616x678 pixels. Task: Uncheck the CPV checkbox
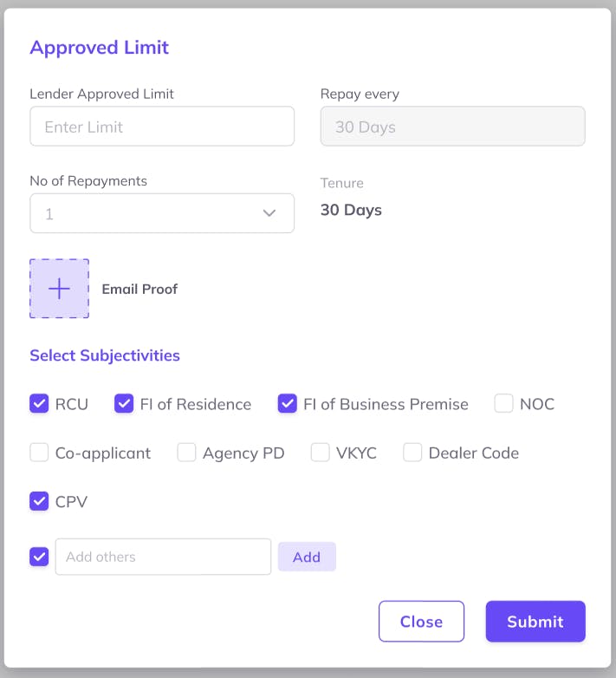coord(39,501)
